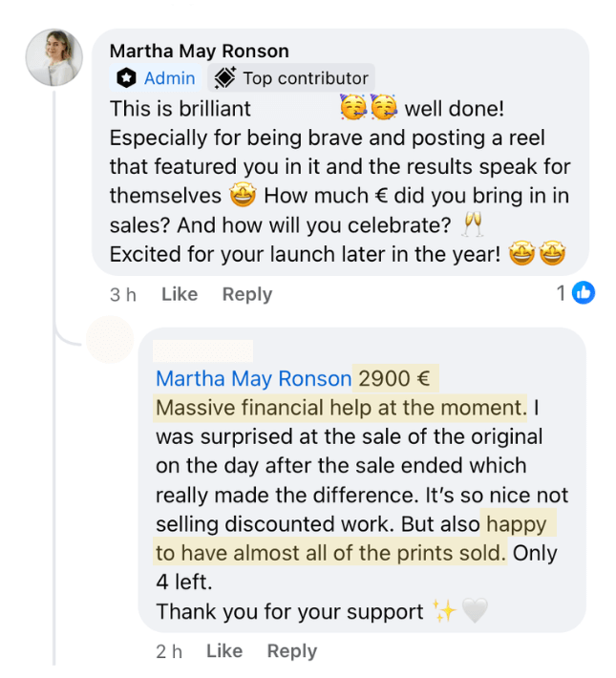Image resolution: width=616 pixels, height=678 pixels.
Task: Like the reply mentioning 2900 €
Action: [x=223, y=651]
